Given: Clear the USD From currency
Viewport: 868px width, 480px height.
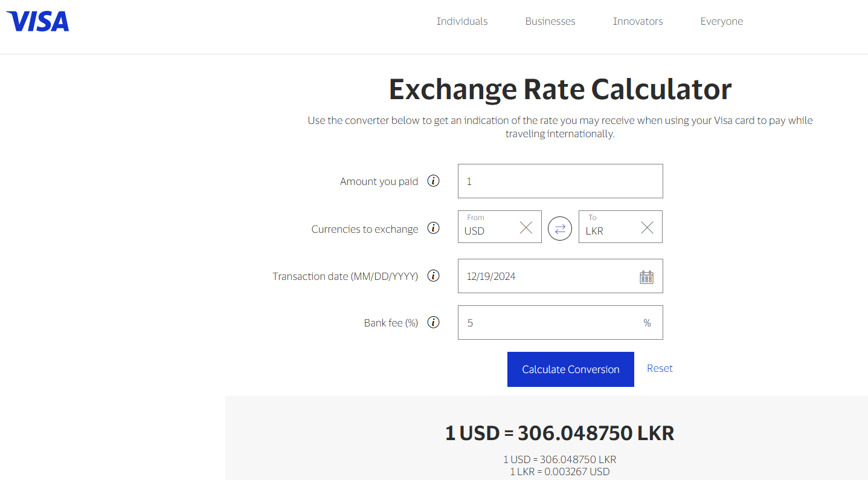Looking at the screenshot, I should (526, 227).
